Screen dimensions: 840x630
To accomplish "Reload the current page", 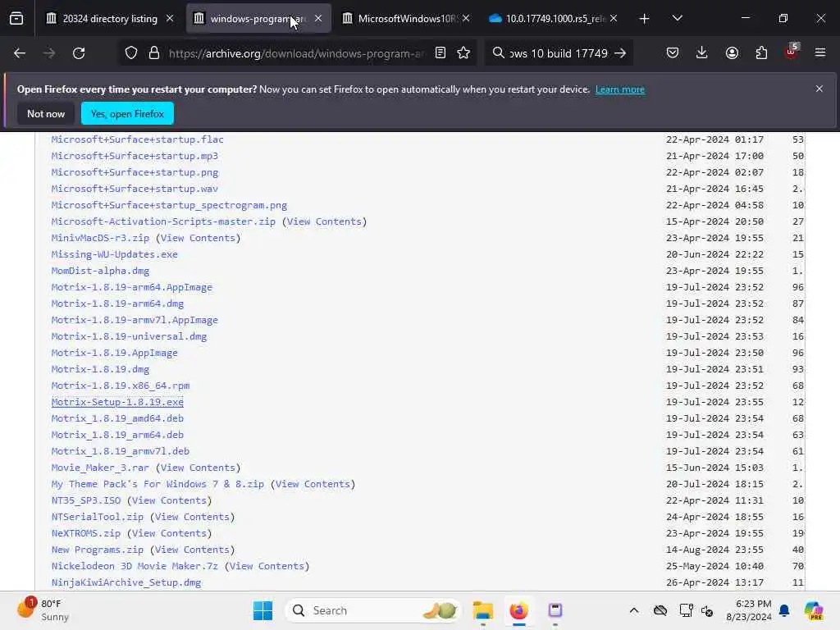I will coord(79,53).
